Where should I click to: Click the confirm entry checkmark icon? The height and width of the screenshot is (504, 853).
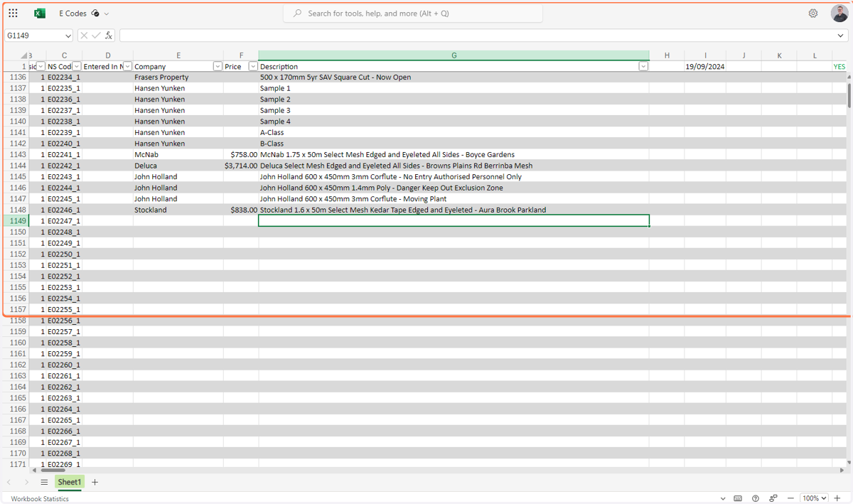point(96,36)
